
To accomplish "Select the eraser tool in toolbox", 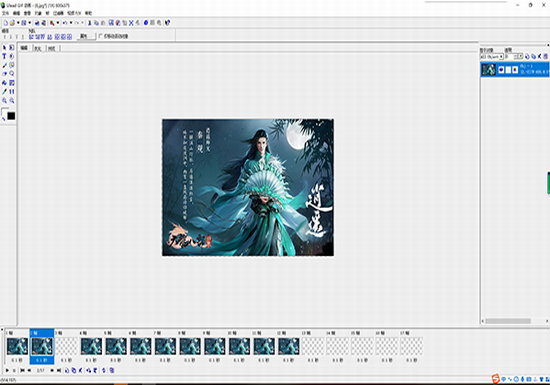I will click(4, 74).
